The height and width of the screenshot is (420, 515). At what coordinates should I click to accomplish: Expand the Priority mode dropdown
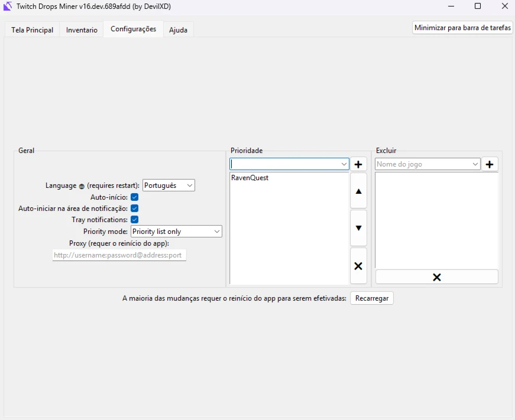(x=176, y=232)
